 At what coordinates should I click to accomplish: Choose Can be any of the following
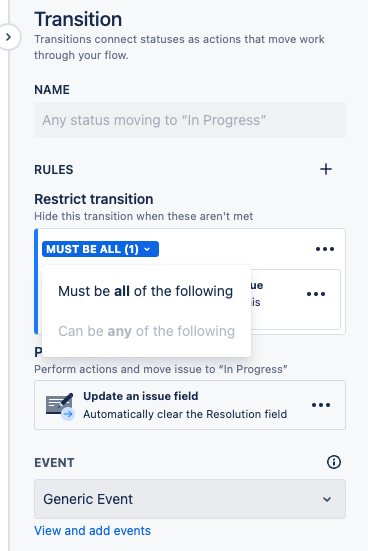146,331
